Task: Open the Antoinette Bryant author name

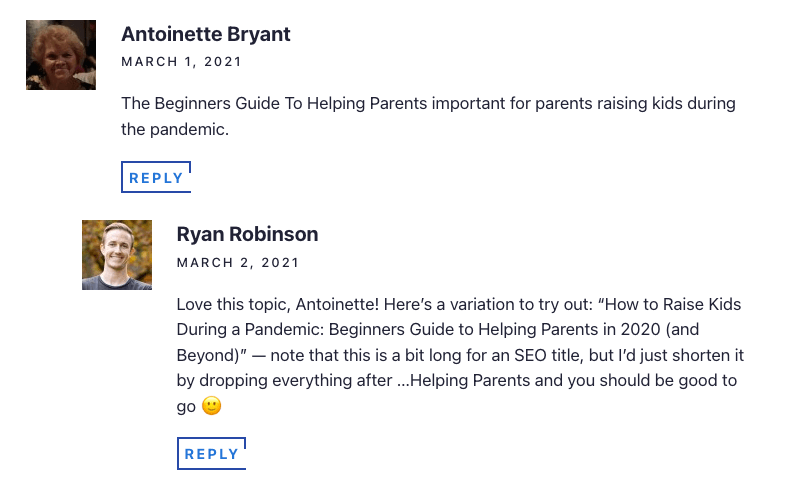Action: [205, 34]
